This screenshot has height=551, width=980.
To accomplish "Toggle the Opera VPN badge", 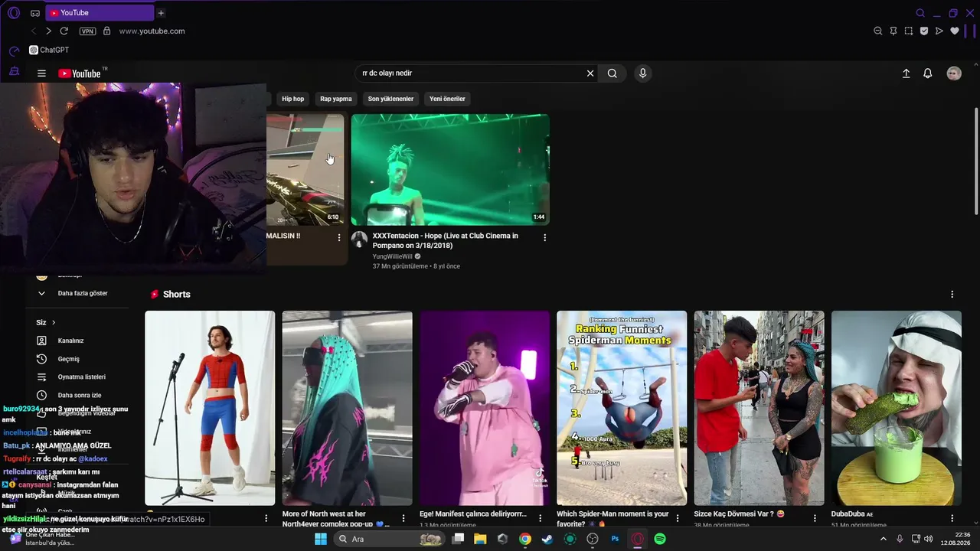I will click(88, 31).
